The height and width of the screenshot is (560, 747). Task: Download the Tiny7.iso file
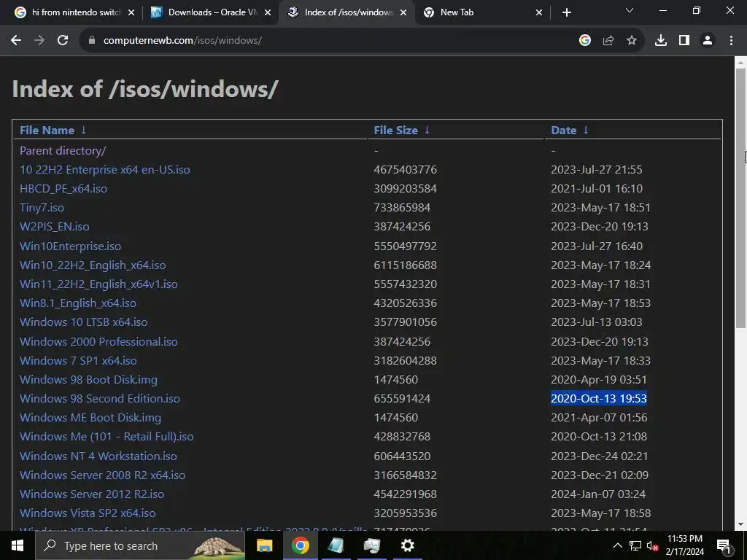tap(42, 208)
